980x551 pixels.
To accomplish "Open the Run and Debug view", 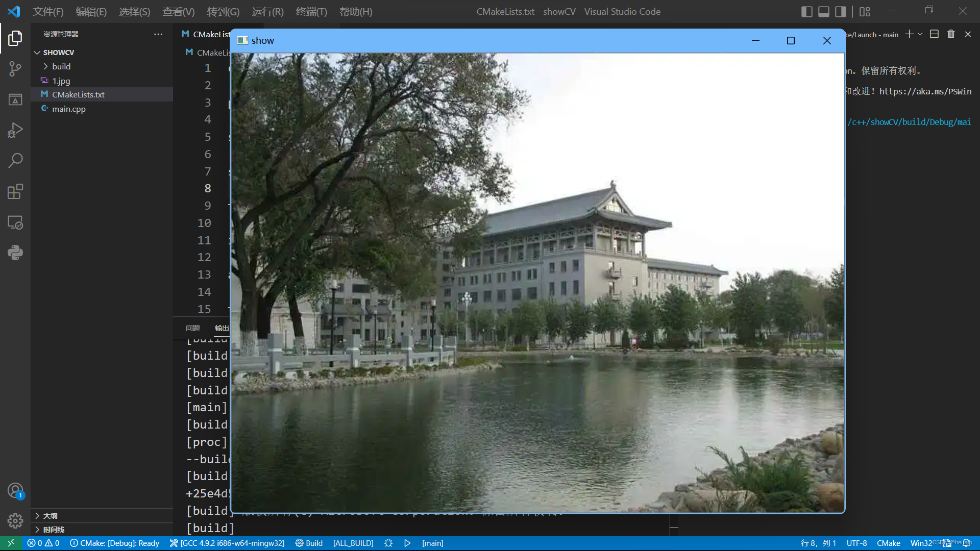I will (x=15, y=130).
